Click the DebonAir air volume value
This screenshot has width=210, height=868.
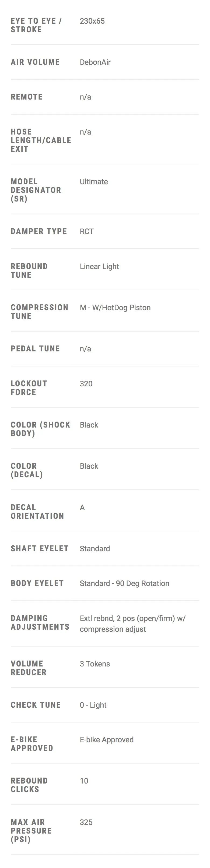pos(95,62)
